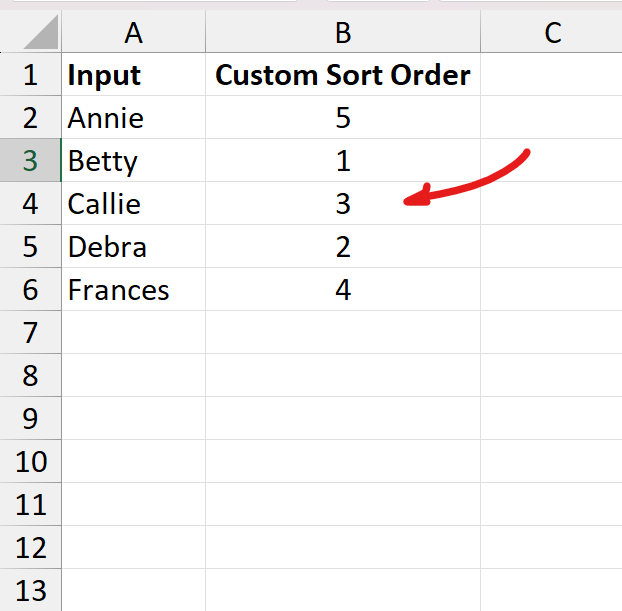Select the cell containing Callie

point(133,204)
